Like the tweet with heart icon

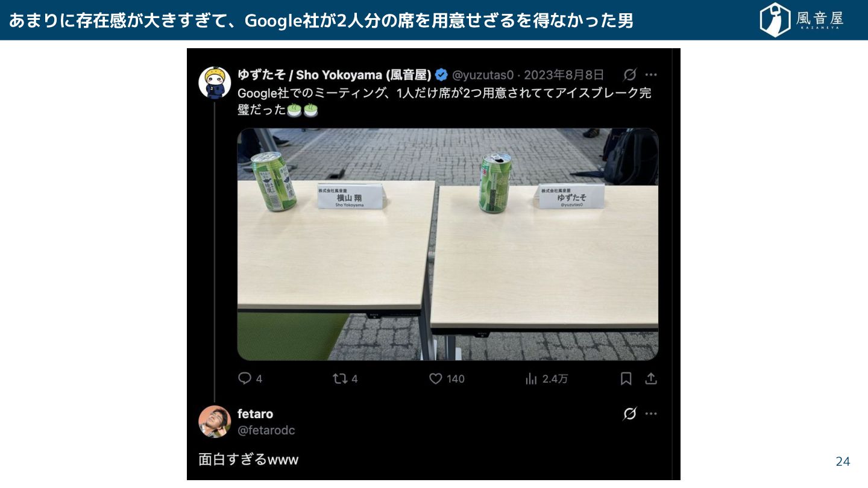pos(436,378)
